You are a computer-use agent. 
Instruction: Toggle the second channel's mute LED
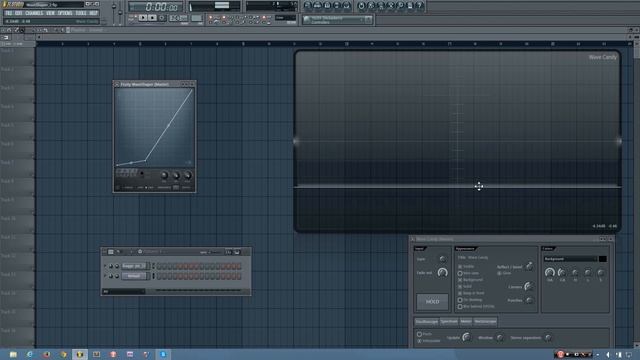pyautogui.click(x=105, y=276)
